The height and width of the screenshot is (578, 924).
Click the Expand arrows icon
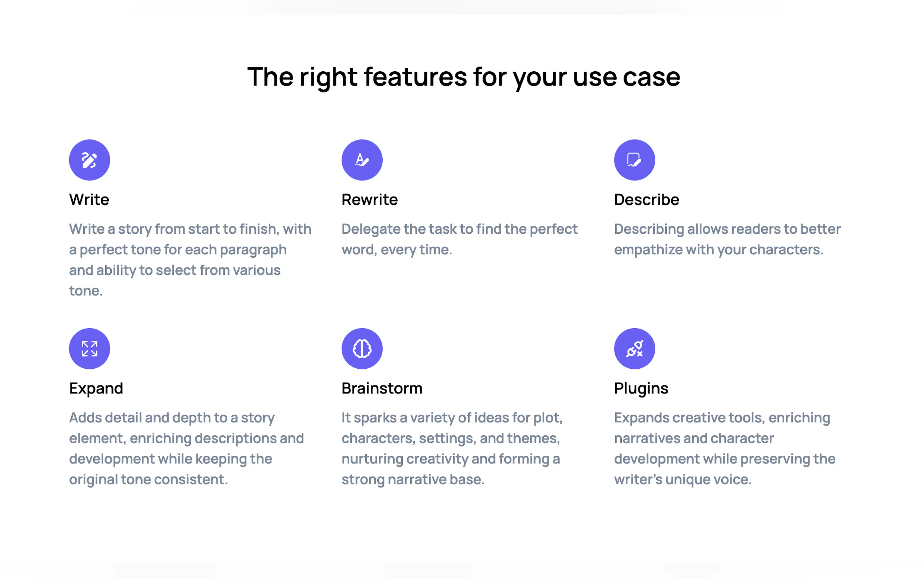click(89, 348)
